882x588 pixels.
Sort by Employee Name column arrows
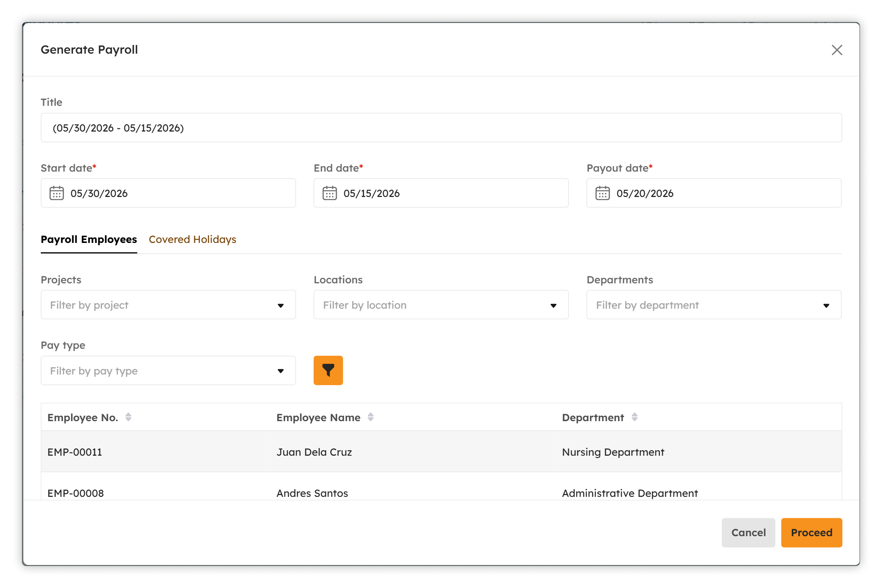coord(370,417)
